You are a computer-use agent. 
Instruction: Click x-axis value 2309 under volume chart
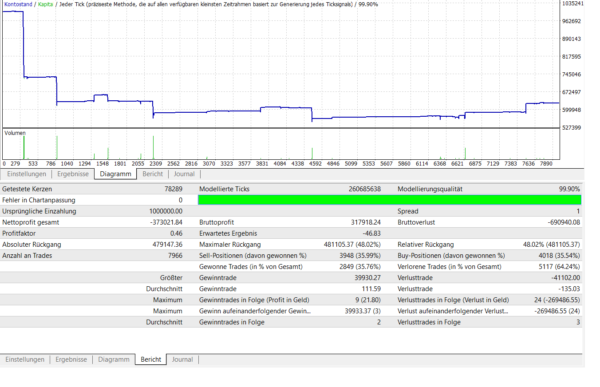point(155,163)
